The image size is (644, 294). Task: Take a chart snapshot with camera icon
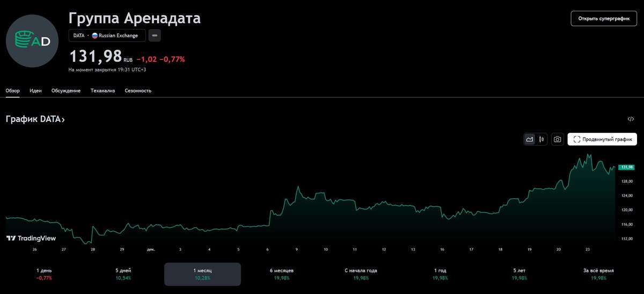(x=558, y=139)
